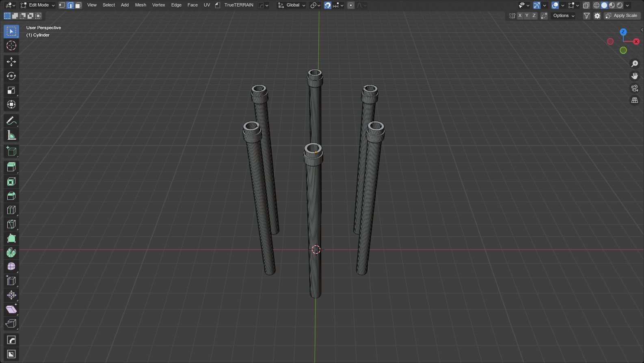Select the Transform tool
The width and height of the screenshot is (644, 363).
coord(11,104)
